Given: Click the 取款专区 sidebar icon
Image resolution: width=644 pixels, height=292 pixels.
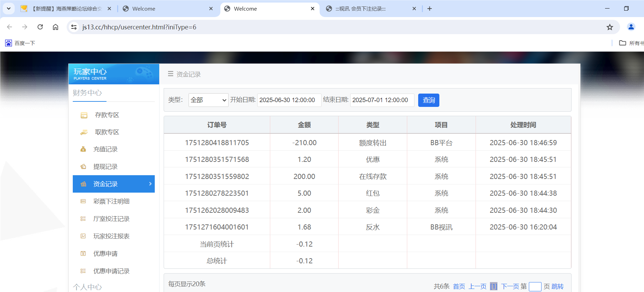Looking at the screenshot, I should coord(84,132).
